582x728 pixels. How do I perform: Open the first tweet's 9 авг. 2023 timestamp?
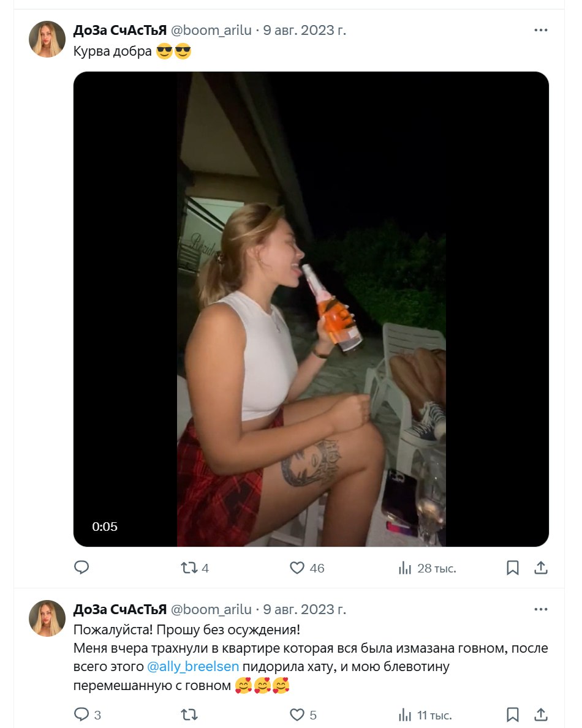(x=304, y=31)
